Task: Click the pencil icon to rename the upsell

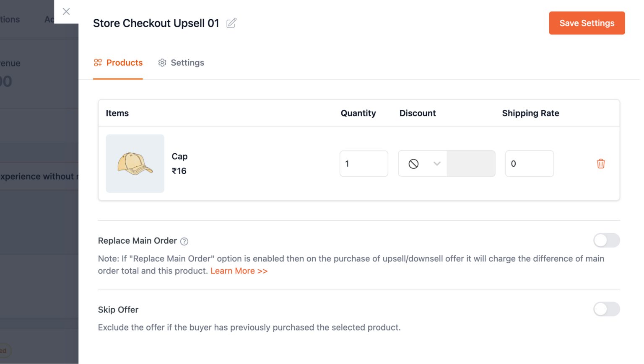Action: click(231, 24)
